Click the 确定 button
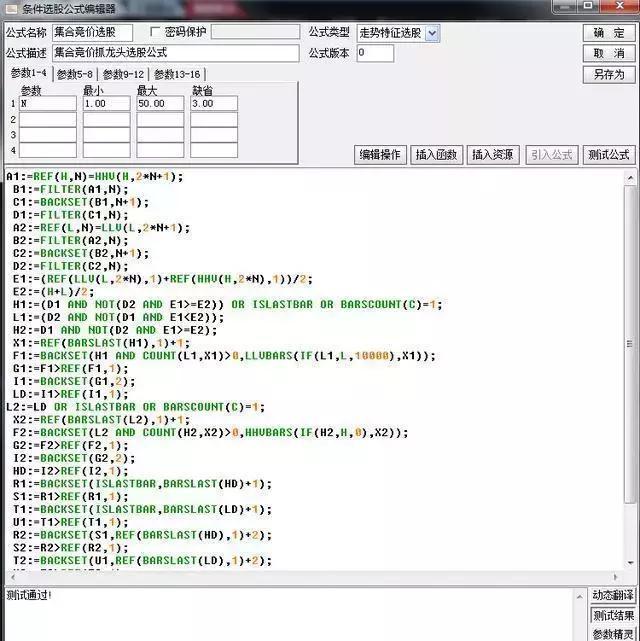Image resolution: width=640 pixels, height=641 pixels. point(608,33)
